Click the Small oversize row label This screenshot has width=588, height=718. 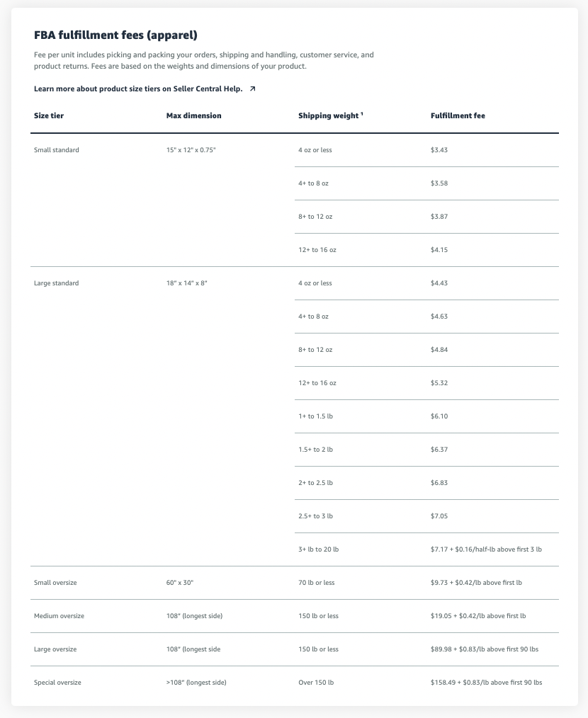pyautogui.click(x=55, y=583)
